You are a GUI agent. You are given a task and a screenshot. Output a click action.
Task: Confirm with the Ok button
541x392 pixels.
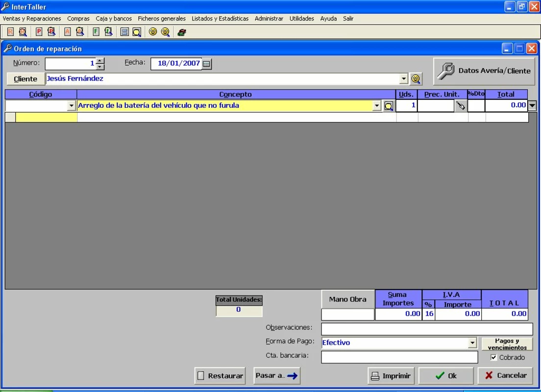coord(446,376)
